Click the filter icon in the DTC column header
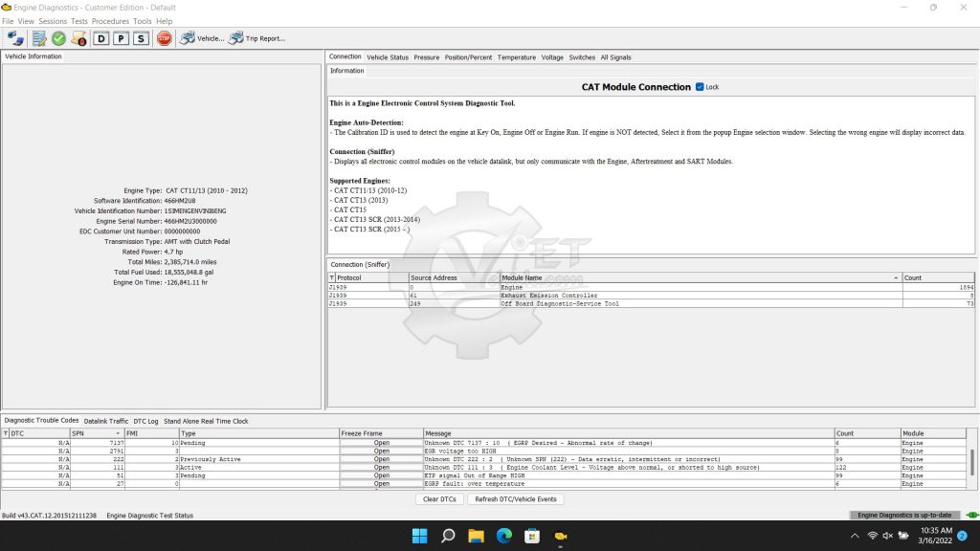Viewport: 980px width, 551px height. pyautogui.click(x=7, y=433)
